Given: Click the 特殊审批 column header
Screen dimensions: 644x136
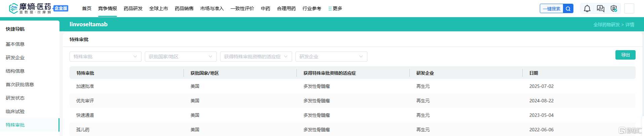Looking at the screenshot, I should 85,73.
